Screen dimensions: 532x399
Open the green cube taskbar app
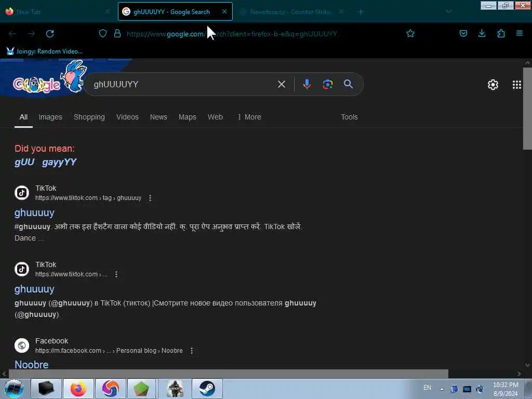(141, 389)
